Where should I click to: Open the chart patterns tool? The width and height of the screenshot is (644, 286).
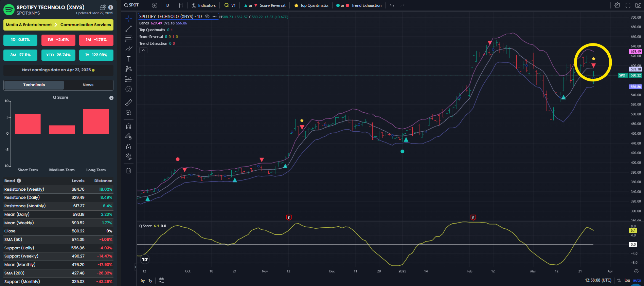coord(128,69)
